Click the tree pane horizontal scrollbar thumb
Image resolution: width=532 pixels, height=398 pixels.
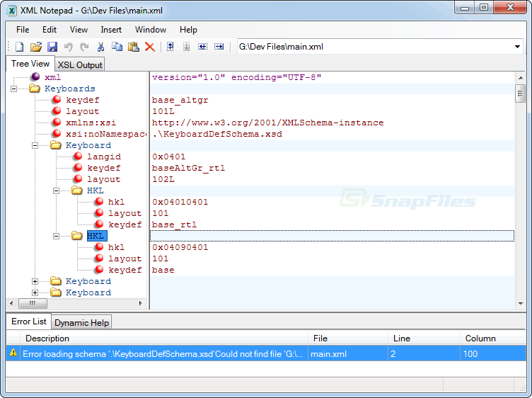click(x=33, y=303)
